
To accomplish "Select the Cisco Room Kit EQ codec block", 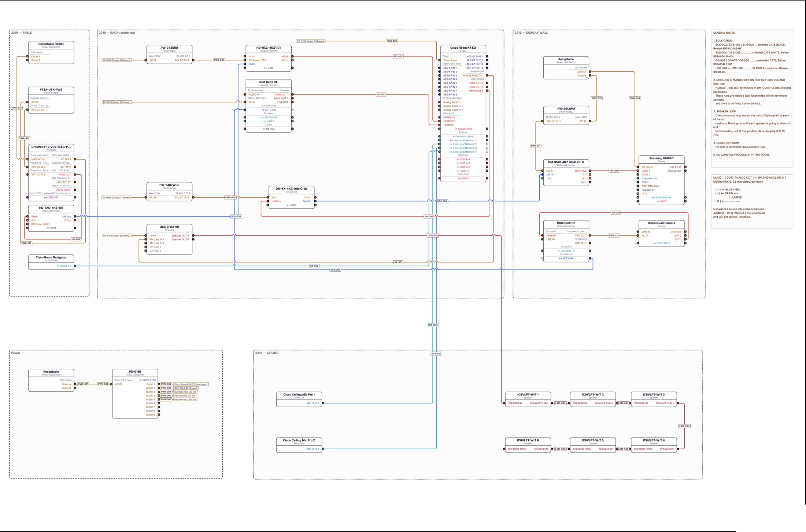I will (463, 113).
